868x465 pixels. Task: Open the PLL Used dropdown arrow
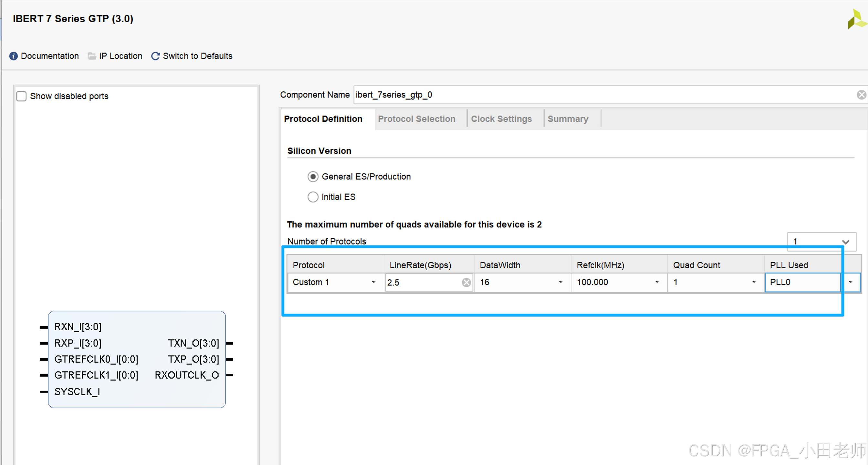click(851, 282)
